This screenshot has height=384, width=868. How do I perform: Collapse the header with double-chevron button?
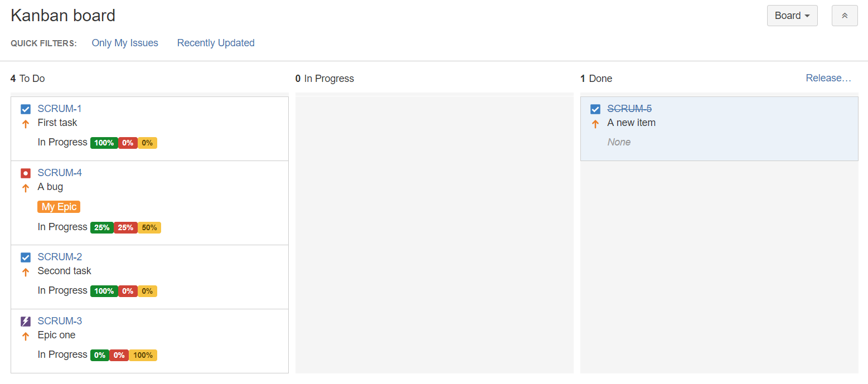click(x=845, y=16)
